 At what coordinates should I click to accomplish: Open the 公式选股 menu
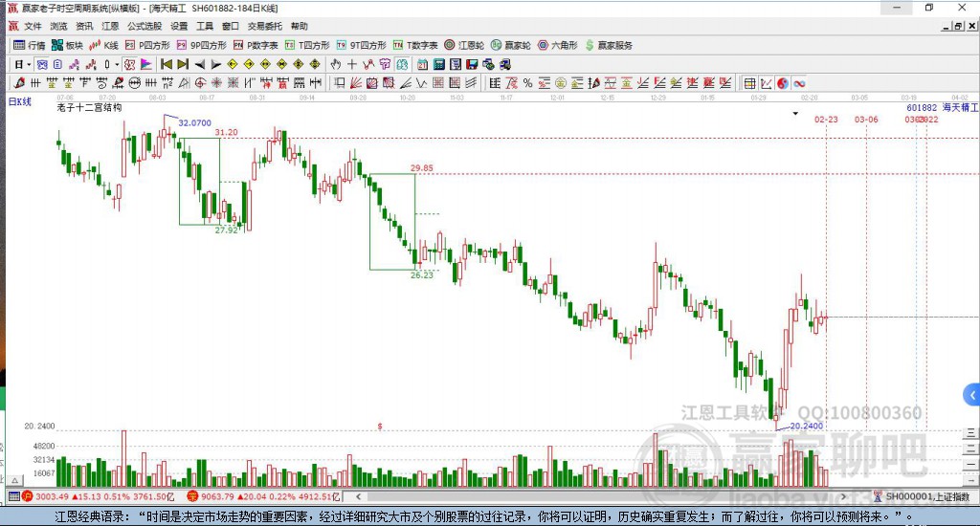[x=145, y=26]
